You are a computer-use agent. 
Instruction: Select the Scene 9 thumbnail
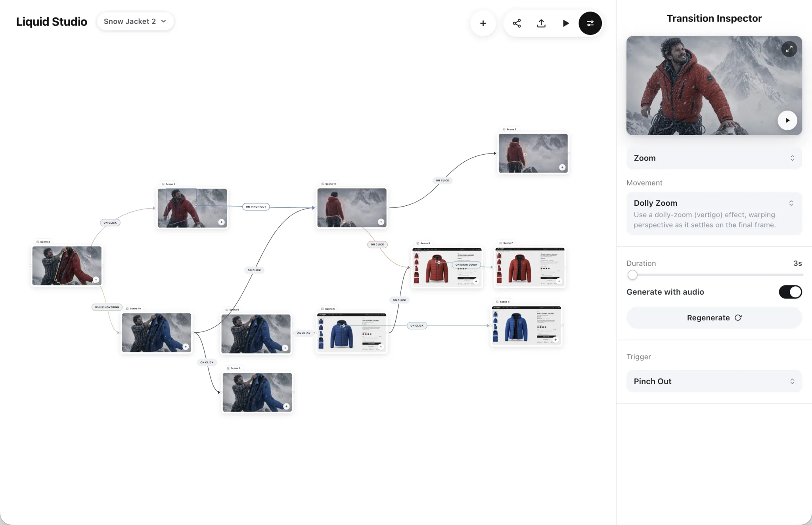coord(256,334)
